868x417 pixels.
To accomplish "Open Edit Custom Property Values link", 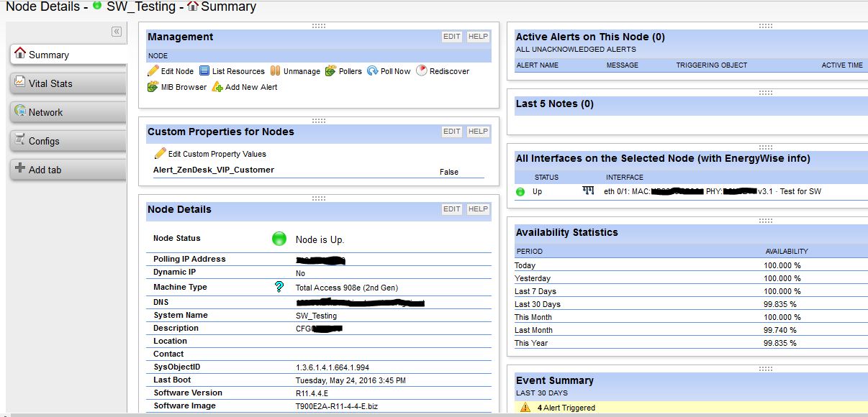I will tap(217, 154).
